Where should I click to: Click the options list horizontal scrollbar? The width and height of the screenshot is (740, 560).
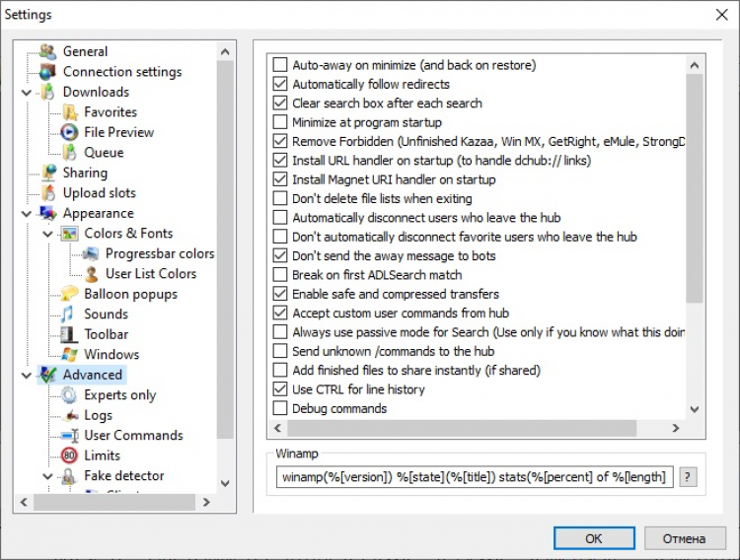474,429
